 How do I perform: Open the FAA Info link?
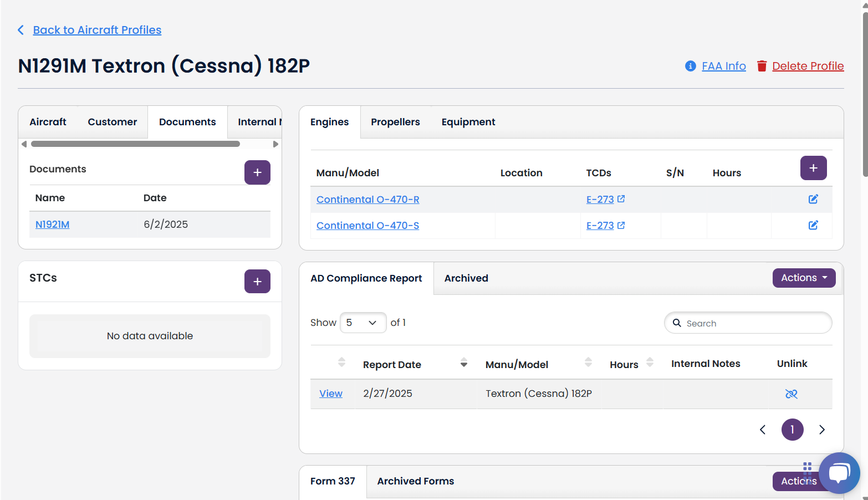point(724,66)
